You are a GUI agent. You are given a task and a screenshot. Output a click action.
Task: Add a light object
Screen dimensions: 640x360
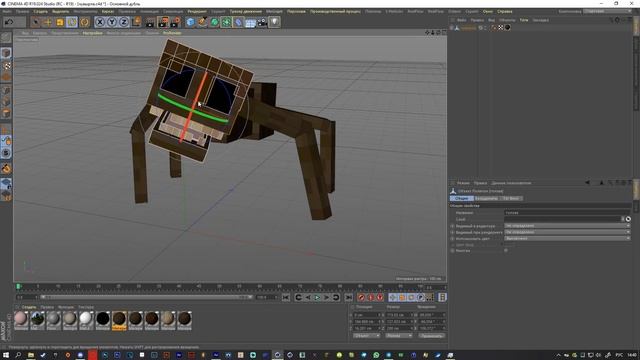pos(274,22)
